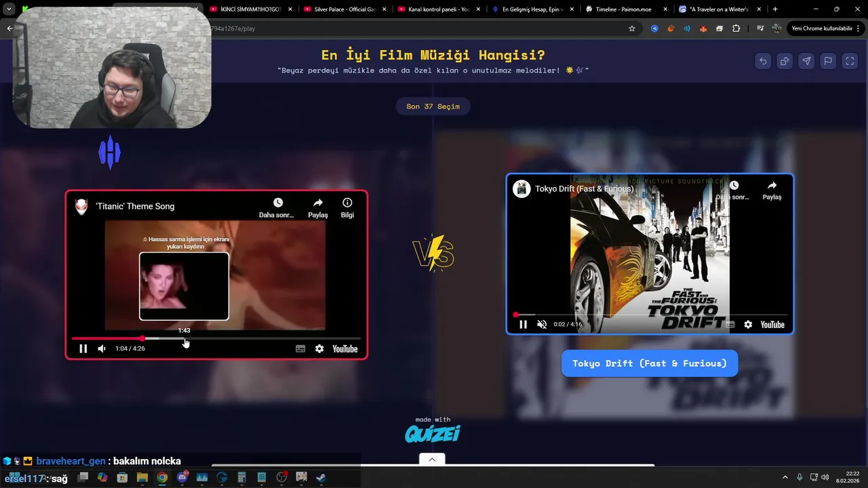Click the Chrome profile avatar

point(776,28)
